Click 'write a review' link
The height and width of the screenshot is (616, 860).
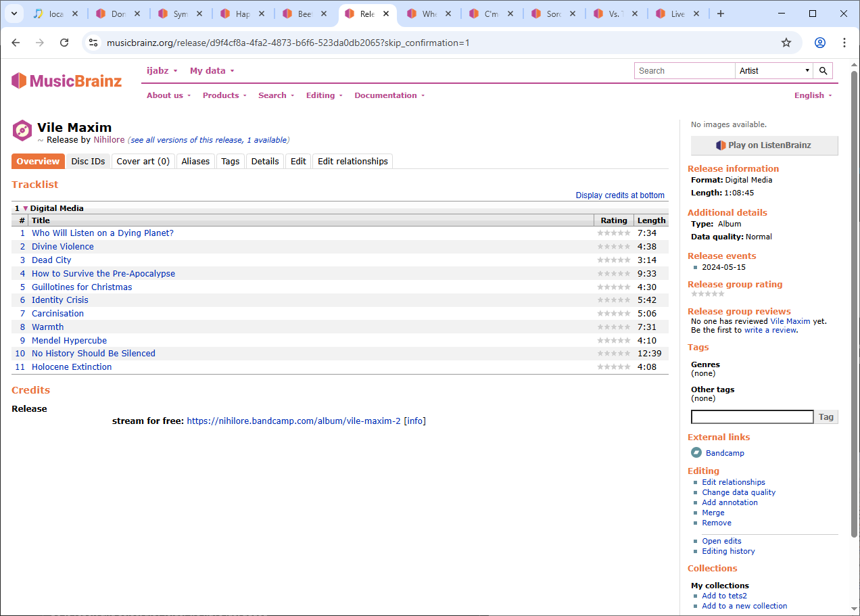(770, 330)
